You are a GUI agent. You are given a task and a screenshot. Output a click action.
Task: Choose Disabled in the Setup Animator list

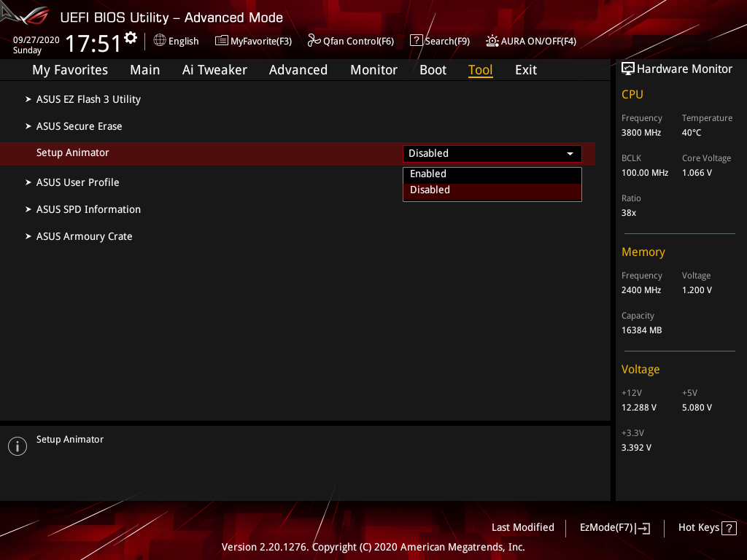492,190
